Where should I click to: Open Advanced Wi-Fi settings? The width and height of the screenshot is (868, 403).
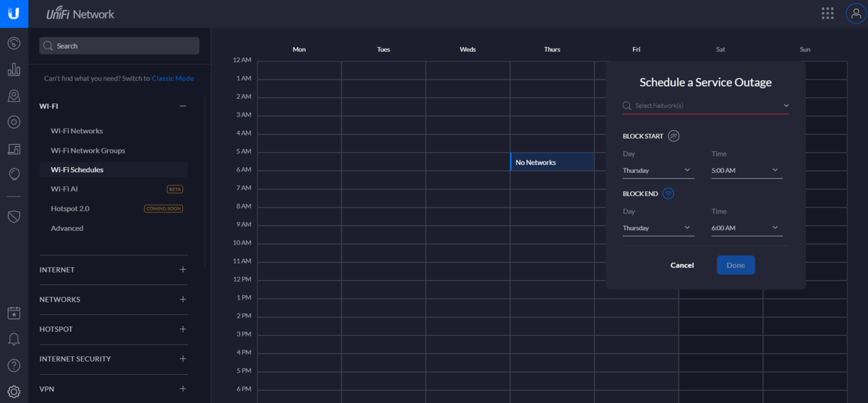67,228
